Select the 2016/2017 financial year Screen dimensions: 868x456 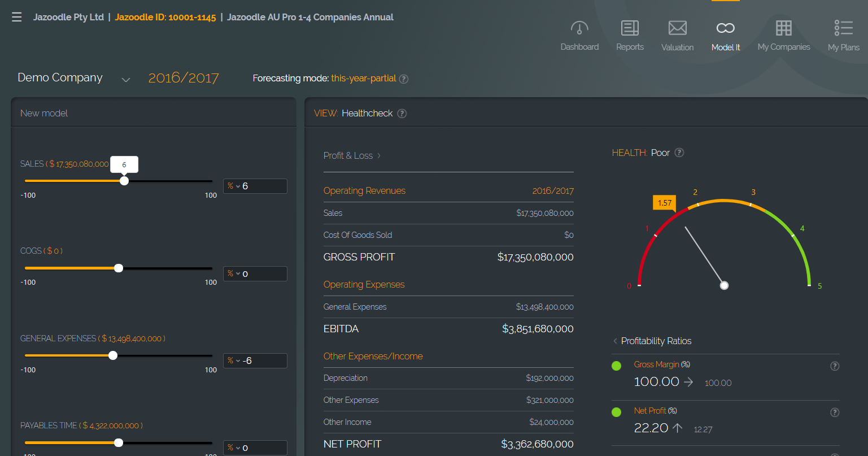coord(184,78)
